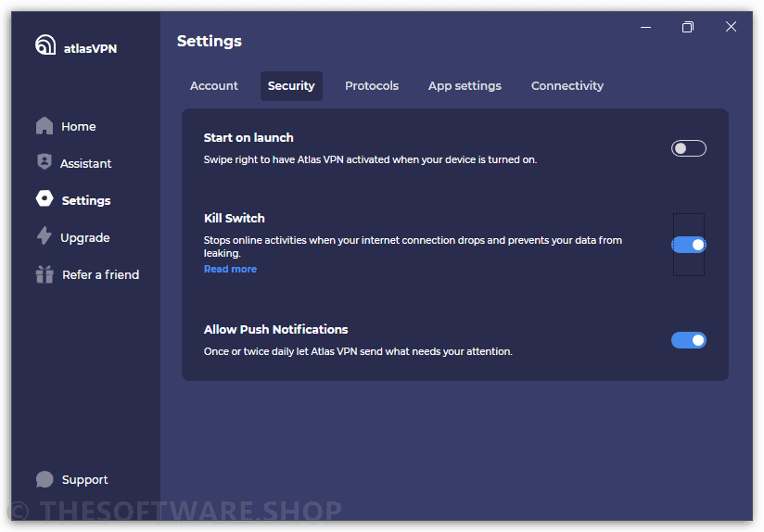The width and height of the screenshot is (764, 532).
Task: Click the Home house icon
Action: point(45,126)
